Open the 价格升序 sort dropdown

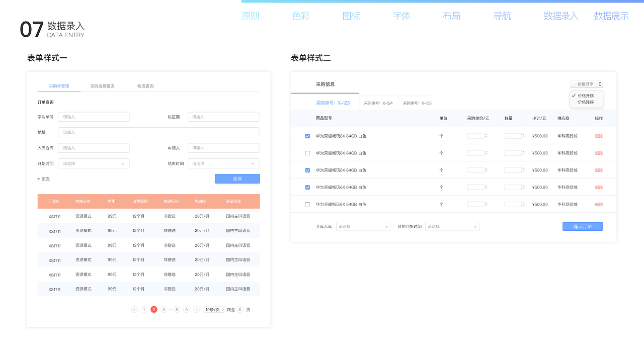[x=586, y=84]
